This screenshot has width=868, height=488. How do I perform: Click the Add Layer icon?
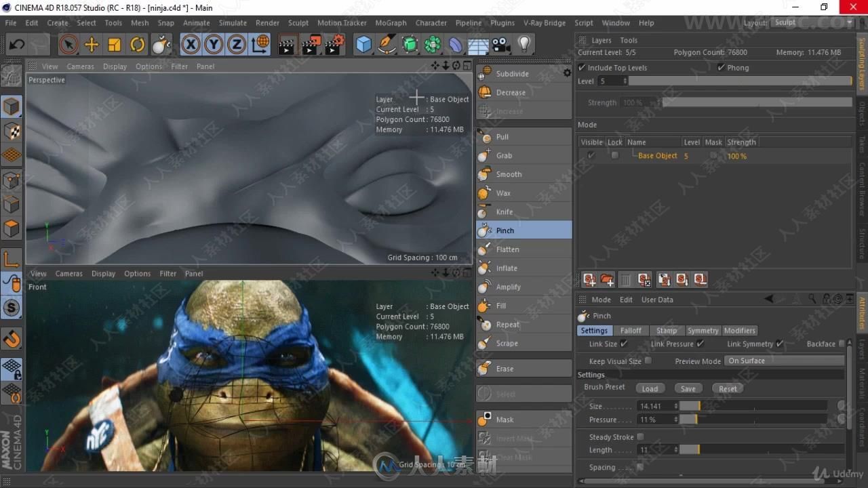click(589, 279)
